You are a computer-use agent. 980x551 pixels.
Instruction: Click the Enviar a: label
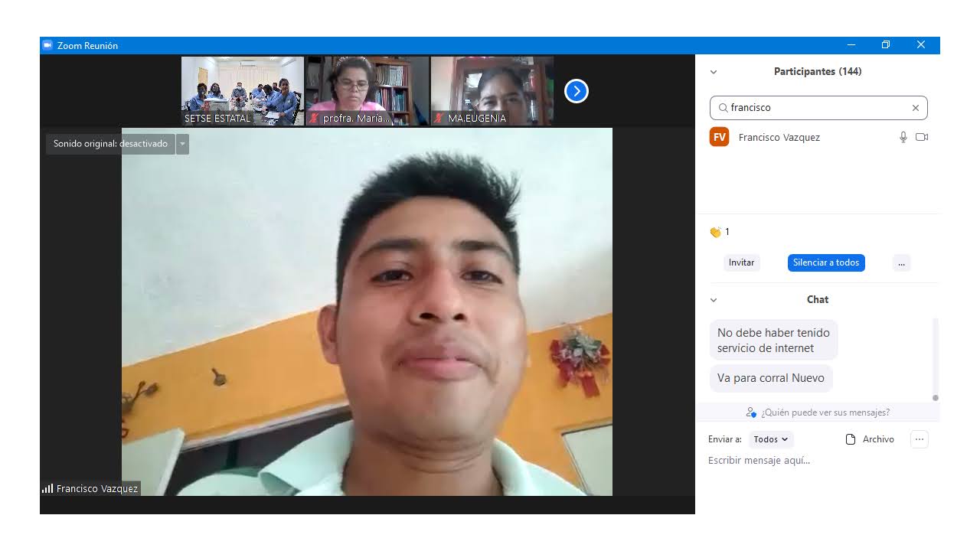[x=724, y=439]
